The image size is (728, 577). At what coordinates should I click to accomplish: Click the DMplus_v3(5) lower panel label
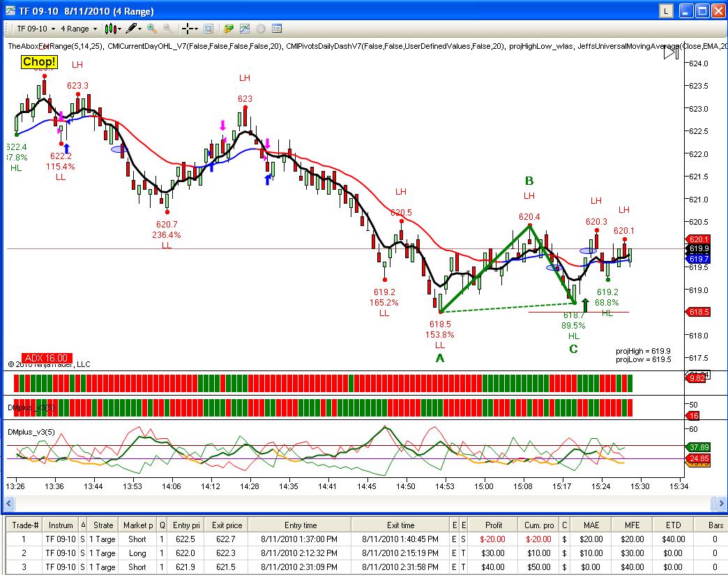point(31,432)
